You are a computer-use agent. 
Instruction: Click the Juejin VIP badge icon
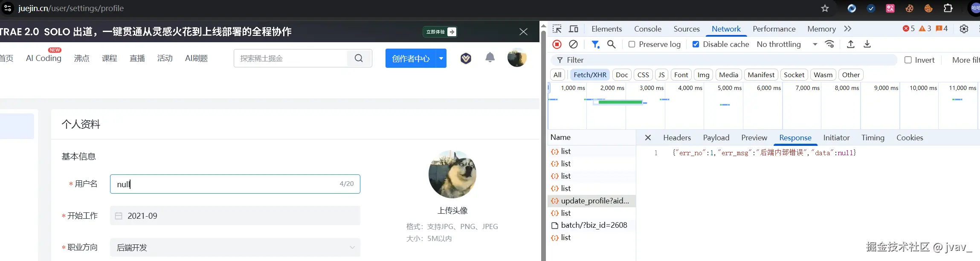coord(466,58)
